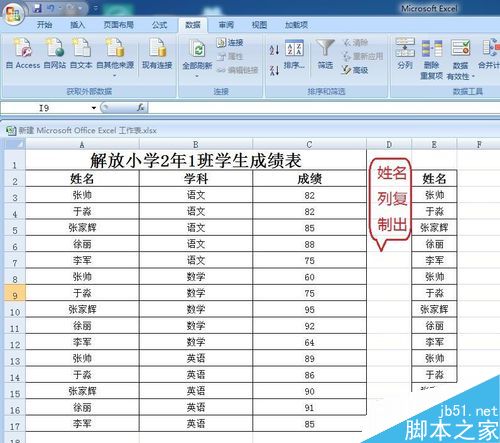
Task: Click the workbook icon in document title bar
Action: (x=11, y=130)
